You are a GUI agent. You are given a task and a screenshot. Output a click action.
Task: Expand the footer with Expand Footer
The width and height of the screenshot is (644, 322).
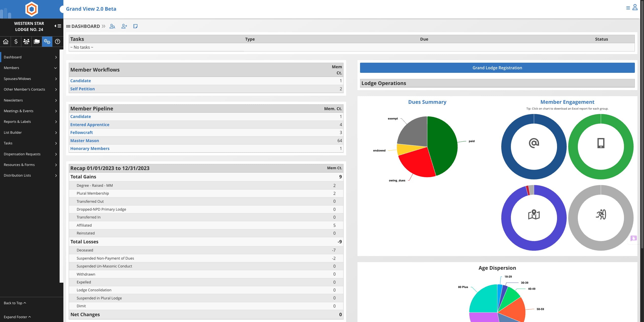click(x=17, y=317)
